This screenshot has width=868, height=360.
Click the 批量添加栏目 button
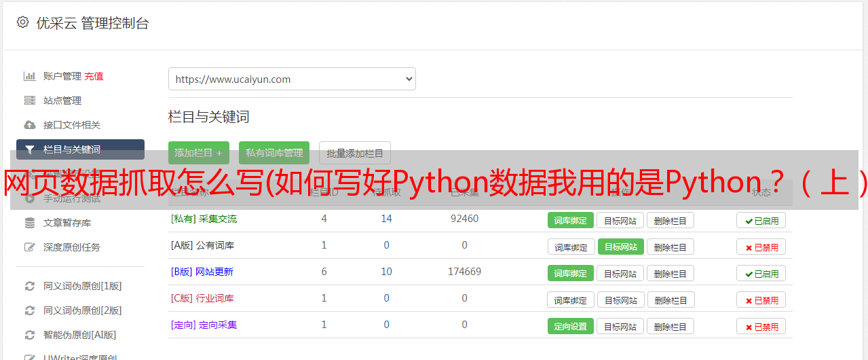pos(355,153)
